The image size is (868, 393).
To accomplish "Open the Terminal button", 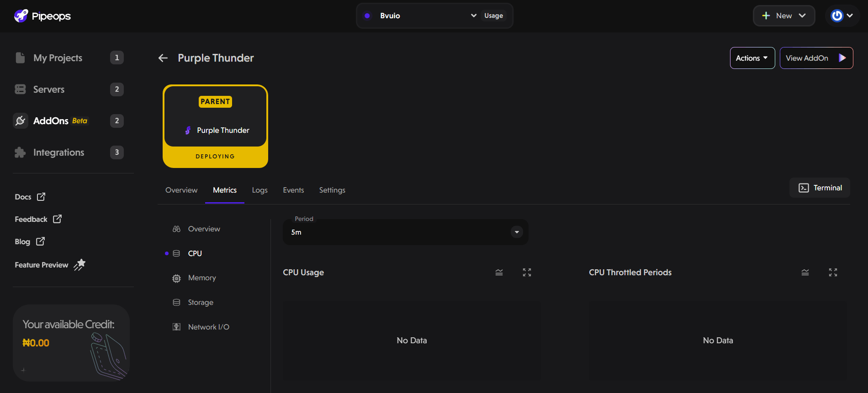I will coord(820,188).
